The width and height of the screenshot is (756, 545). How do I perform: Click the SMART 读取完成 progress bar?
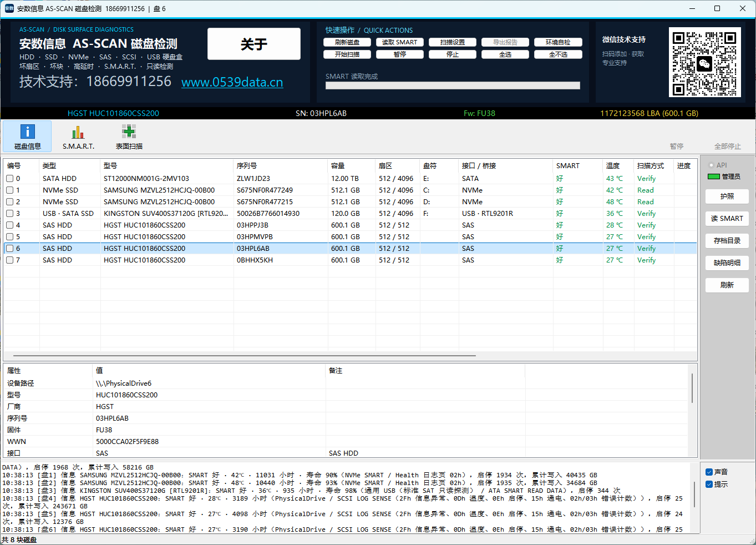pos(453,85)
